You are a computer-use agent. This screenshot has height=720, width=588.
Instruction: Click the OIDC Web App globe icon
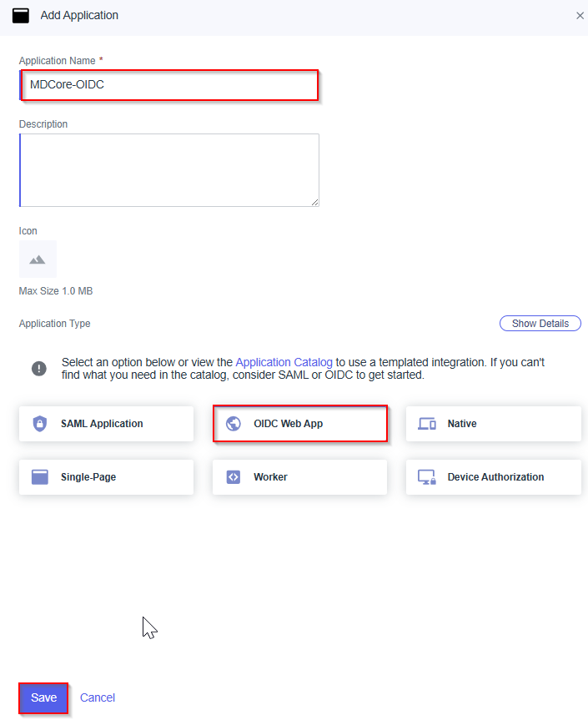click(x=234, y=424)
